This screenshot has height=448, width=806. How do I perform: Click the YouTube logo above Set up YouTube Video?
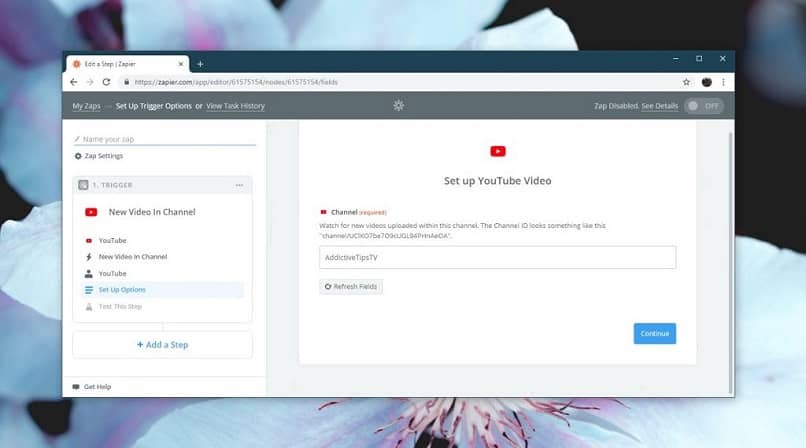coord(498,151)
